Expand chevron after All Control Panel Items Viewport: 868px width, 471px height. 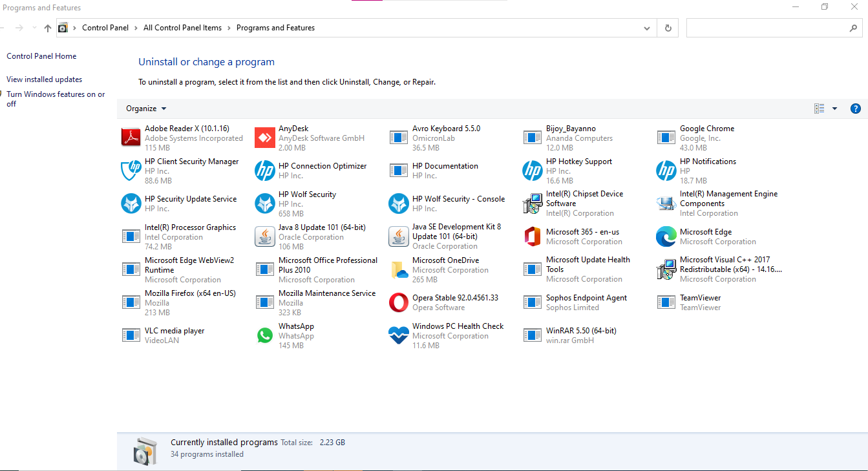tap(229, 28)
